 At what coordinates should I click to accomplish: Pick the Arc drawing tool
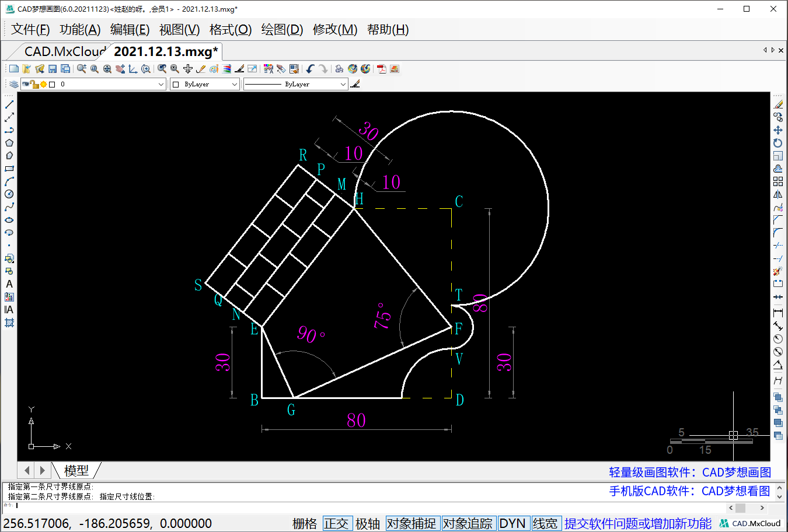[9, 181]
